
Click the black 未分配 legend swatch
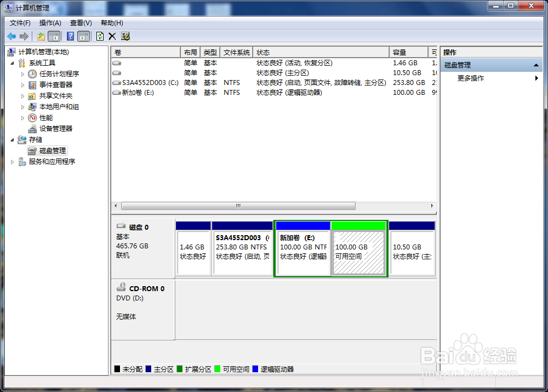click(x=117, y=369)
